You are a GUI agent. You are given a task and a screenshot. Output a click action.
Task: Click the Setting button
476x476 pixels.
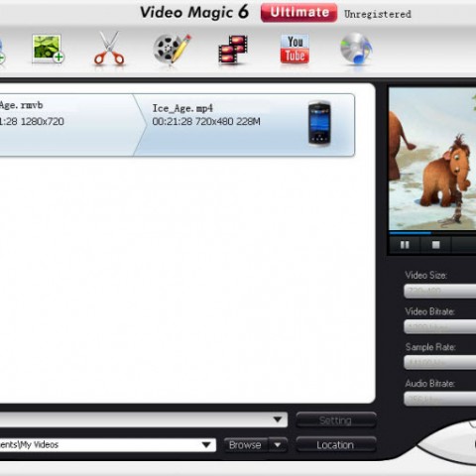click(335, 420)
